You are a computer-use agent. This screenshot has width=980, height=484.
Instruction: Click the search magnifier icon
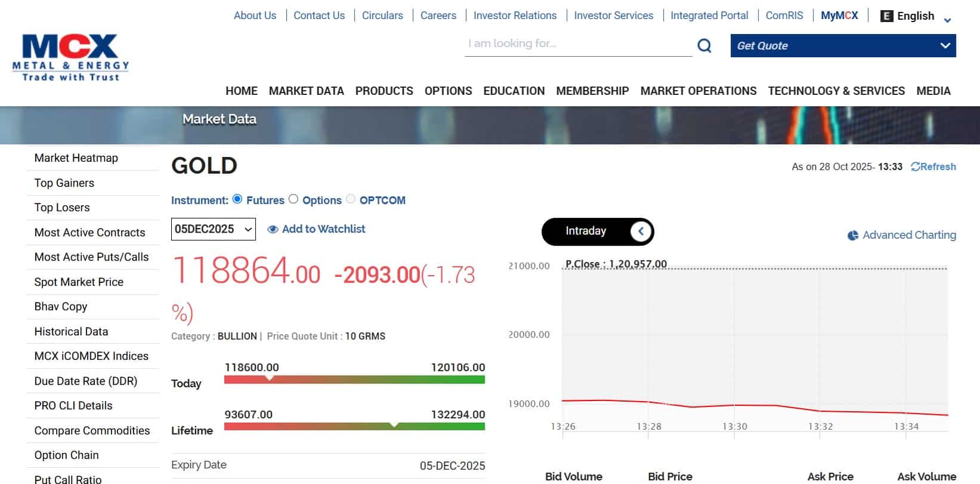click(x=704, y=45)
